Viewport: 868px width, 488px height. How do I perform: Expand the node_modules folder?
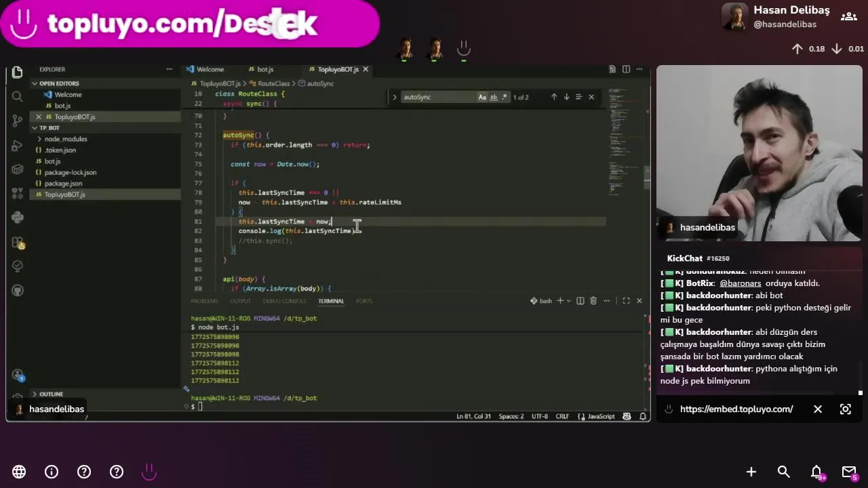[105, 139]
